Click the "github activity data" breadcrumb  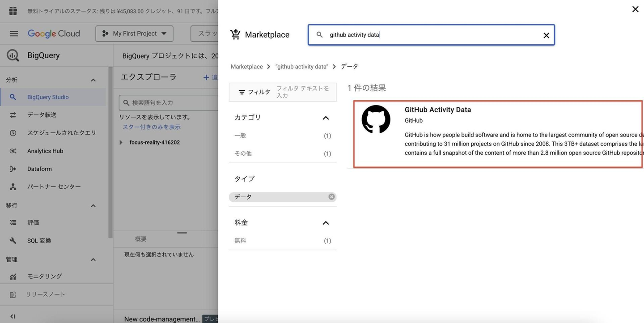302,67
